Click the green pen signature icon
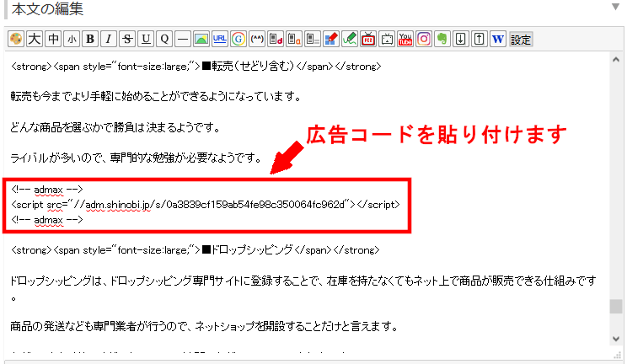 coord(350,40)
